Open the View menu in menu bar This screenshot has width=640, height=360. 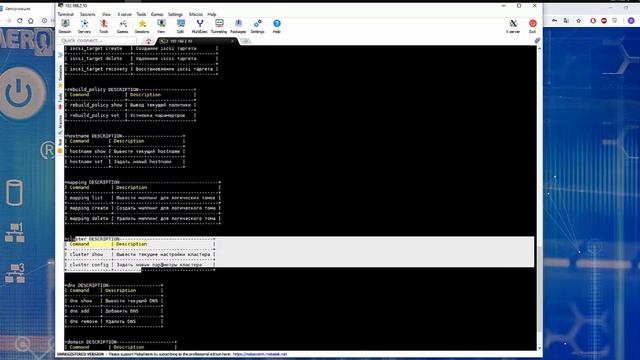point(106,14)
